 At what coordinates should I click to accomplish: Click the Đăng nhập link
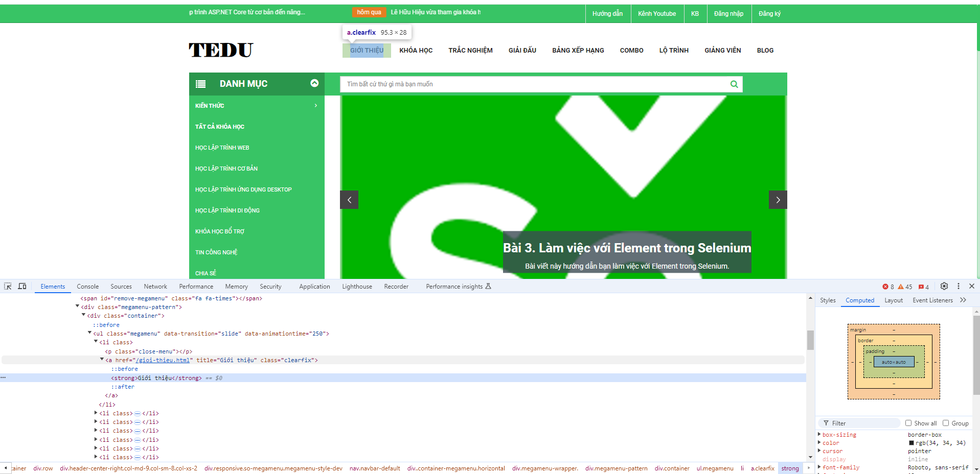coord(728,14)
